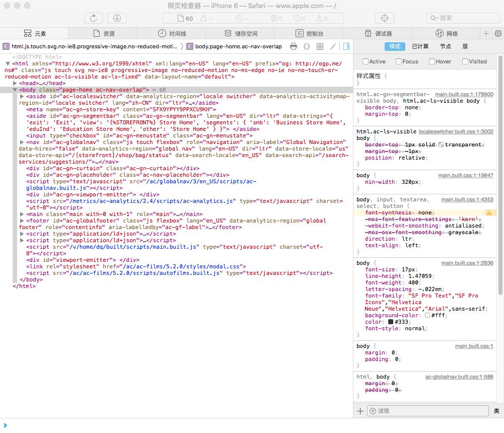Click the #333 color swatch
Image resolution: width=504 pixels, height=433 pixels.
(x=391, y=322)
